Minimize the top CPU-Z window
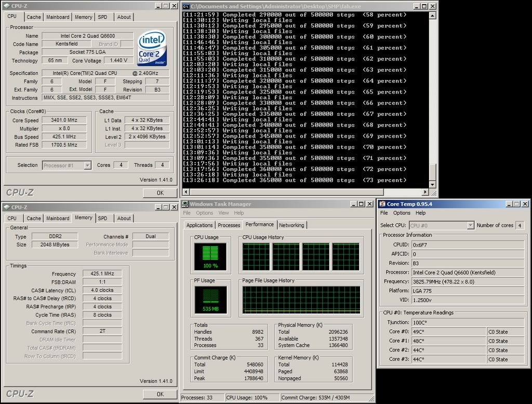Viewport: 532px width, 404px height. (158, 6)
